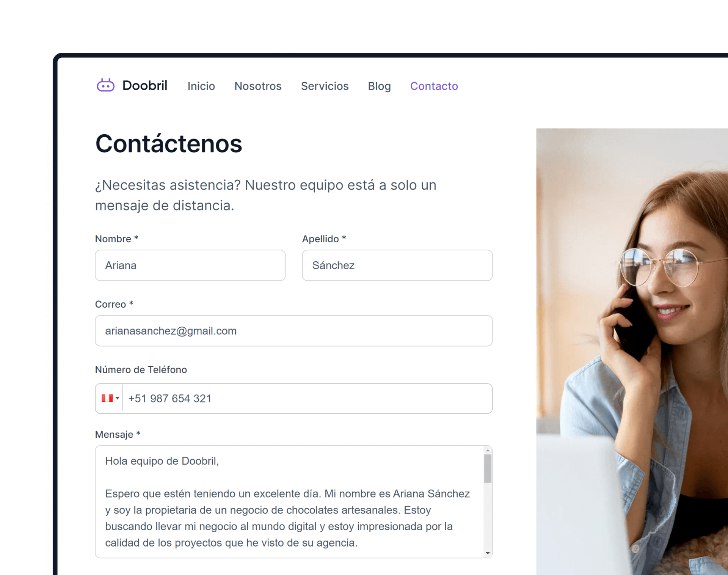The height and width of the screenshot is (575, 728).
Task: Click the Nosotros navigation tab
Action: 257,86
